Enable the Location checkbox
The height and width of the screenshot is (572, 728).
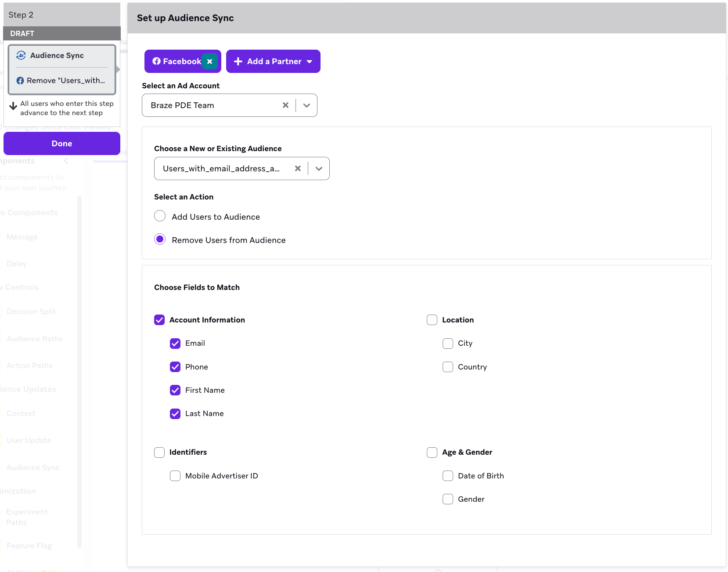pyautogui.click(x=432, y=320)
